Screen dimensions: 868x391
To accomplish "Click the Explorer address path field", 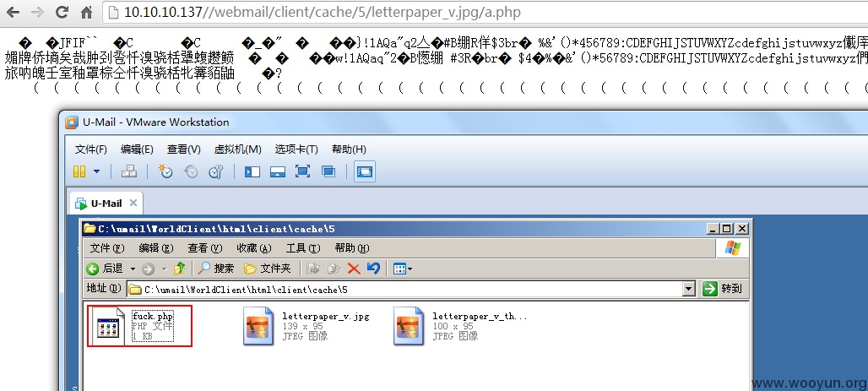I will 405,289.
